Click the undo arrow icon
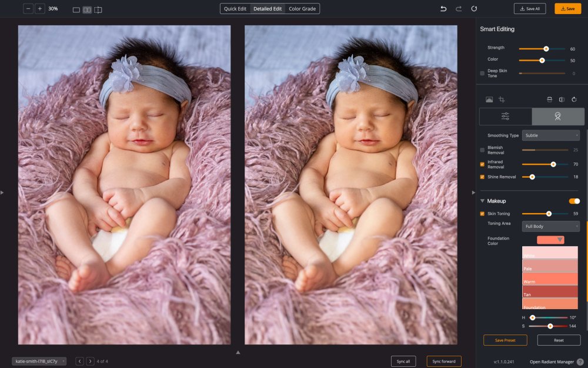The height and width of the screenshot is (368, 588). 443,9
